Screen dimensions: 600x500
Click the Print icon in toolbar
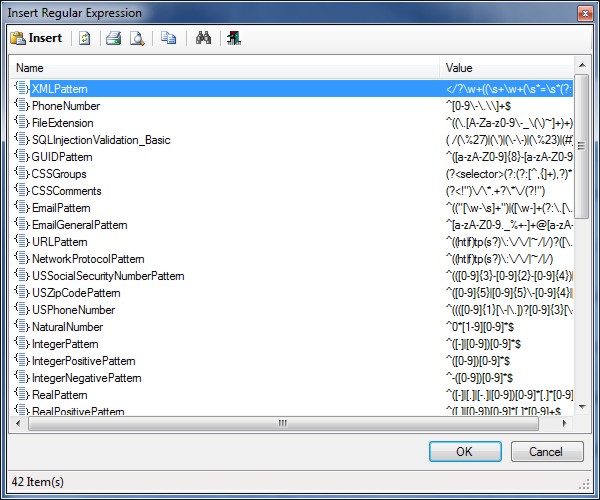[114, 38]
